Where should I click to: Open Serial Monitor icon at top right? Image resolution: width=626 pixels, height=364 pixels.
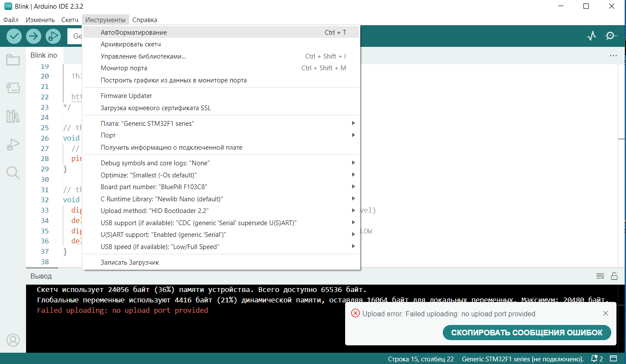(x=611, y=36)
